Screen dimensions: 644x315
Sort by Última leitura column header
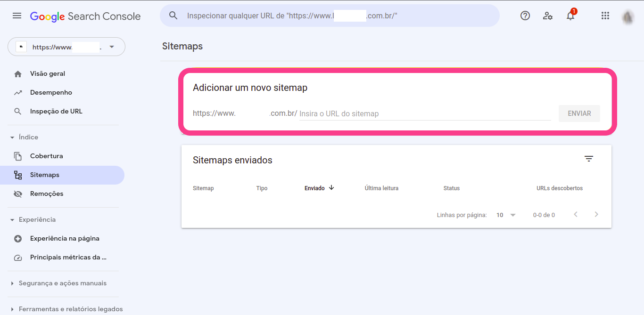(x=381, y=188)
